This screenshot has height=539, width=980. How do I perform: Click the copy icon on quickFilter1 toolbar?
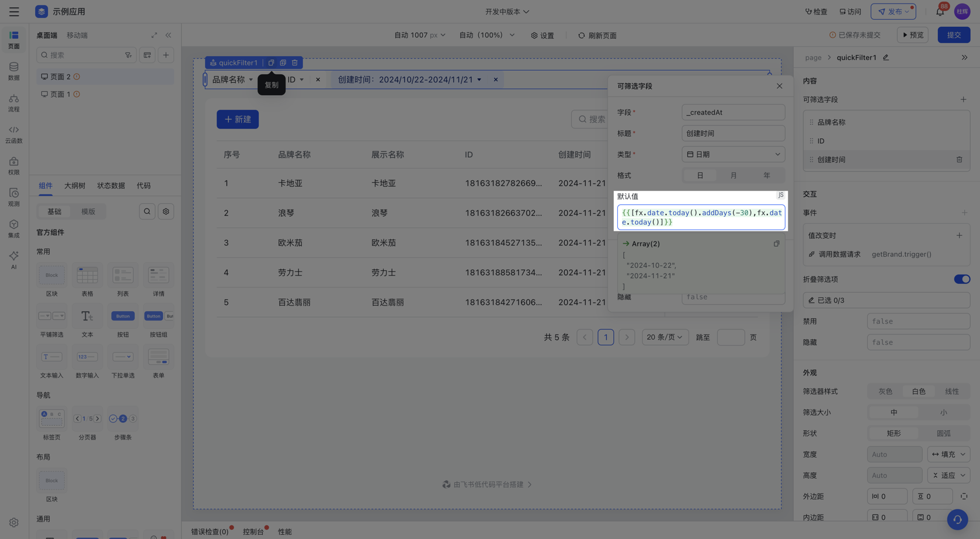[271, 62]
